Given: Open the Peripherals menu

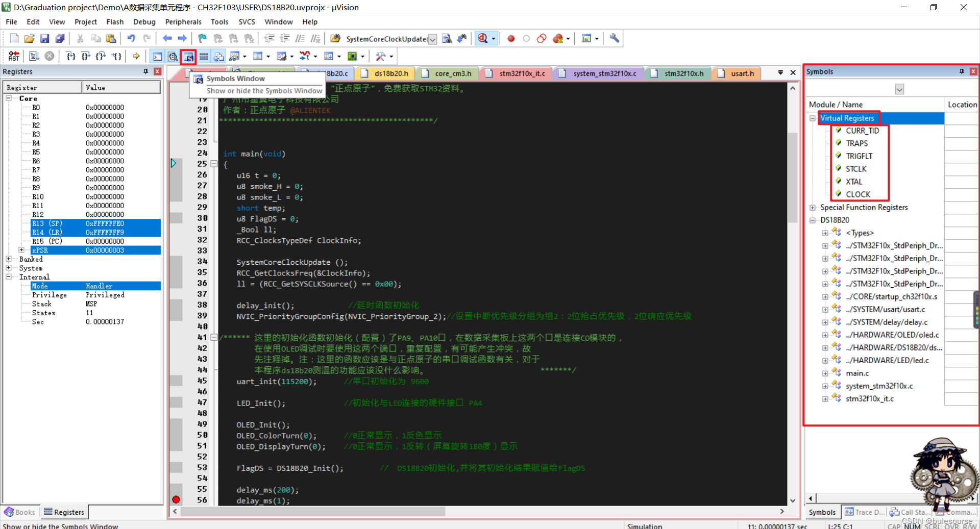Looking at the screenshot, I should [183, 21].
